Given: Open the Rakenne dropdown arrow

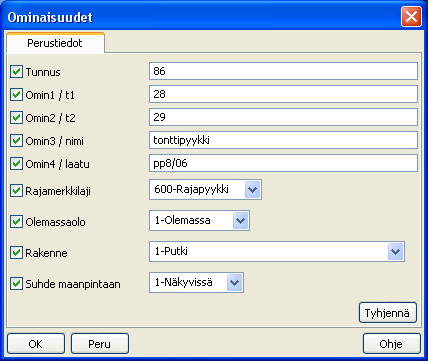Looking at the screenshot, I should click(396, 252).
